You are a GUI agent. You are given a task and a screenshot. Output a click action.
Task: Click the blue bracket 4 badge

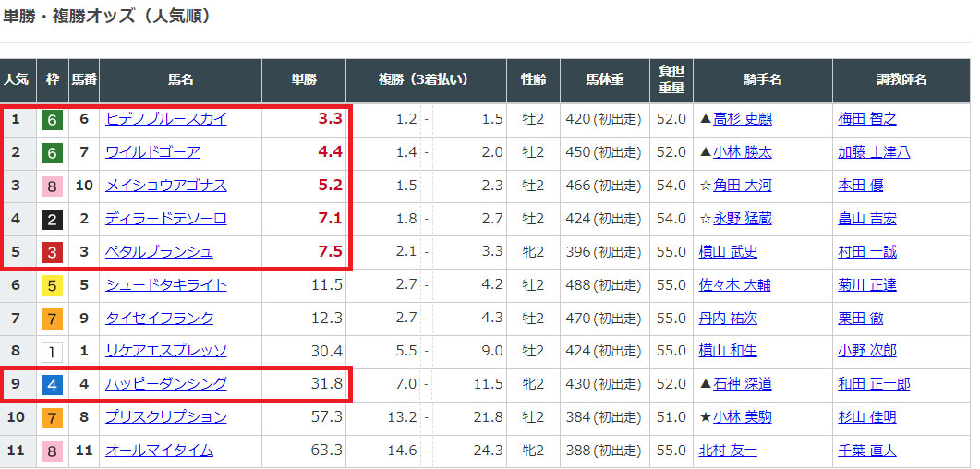(53, 384)
